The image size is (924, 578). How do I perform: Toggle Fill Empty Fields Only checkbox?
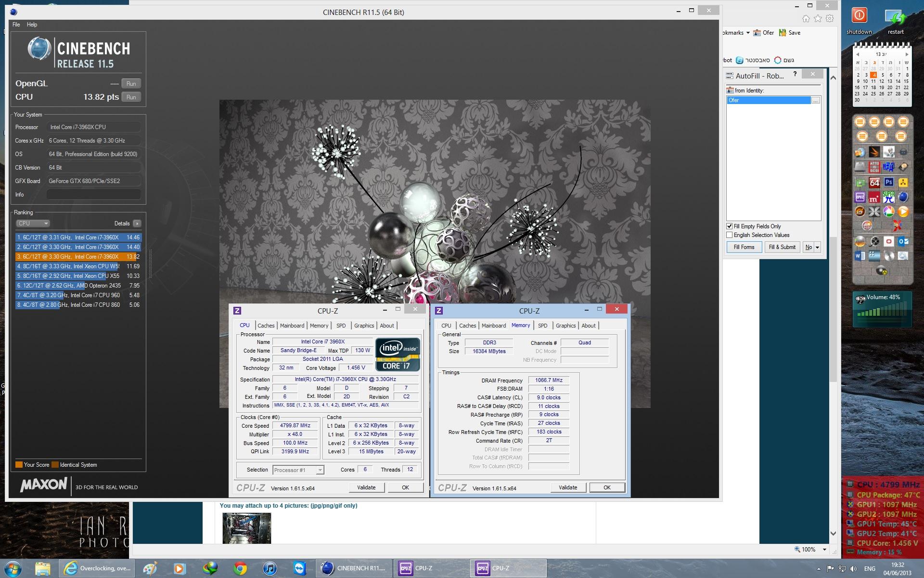pos(730,226)
